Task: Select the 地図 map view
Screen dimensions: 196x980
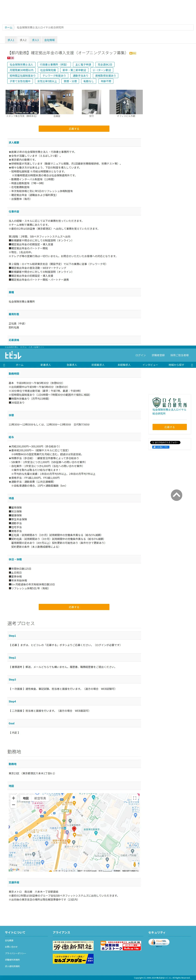Action: point(25,798)
